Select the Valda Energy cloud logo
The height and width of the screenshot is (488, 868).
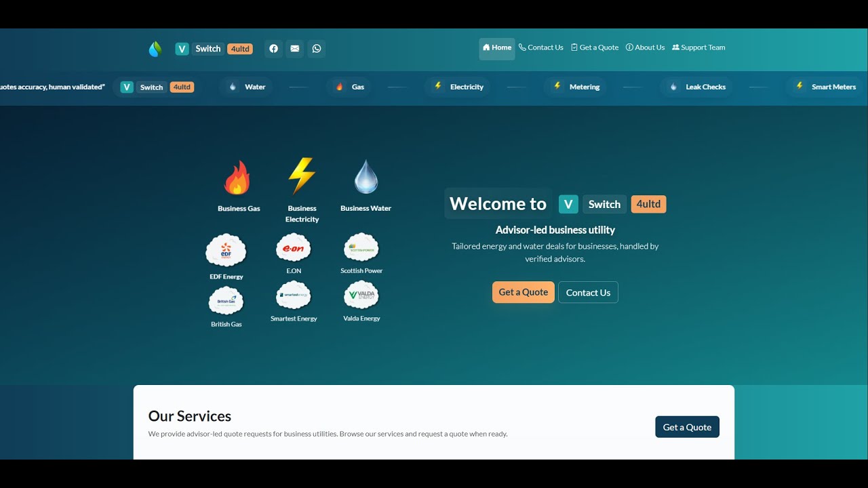[x=361, y=296]
